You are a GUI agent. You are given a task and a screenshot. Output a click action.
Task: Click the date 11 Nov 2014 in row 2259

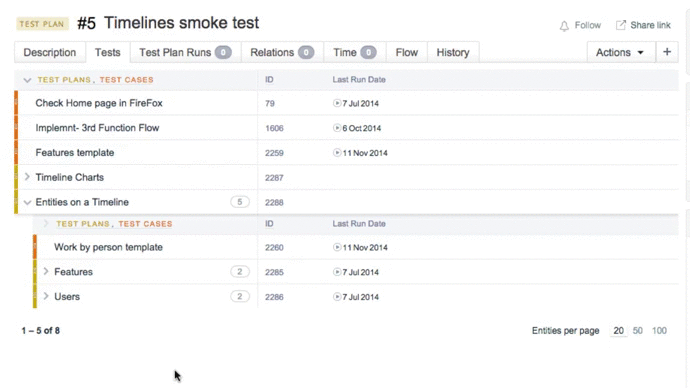365,153
